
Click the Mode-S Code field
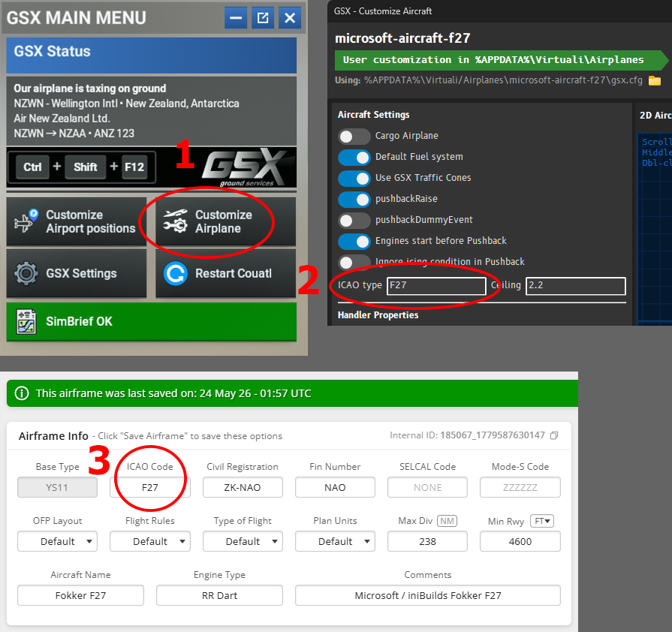520,488
